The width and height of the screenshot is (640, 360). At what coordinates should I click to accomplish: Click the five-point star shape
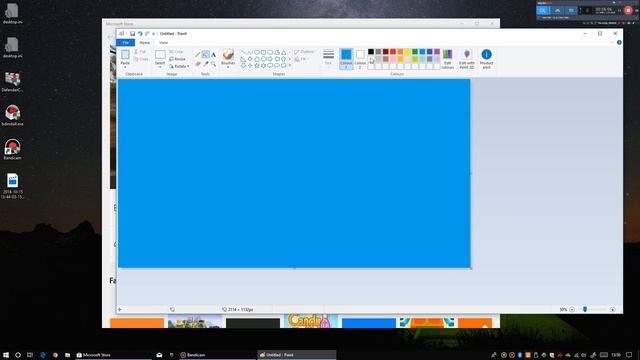257,65
